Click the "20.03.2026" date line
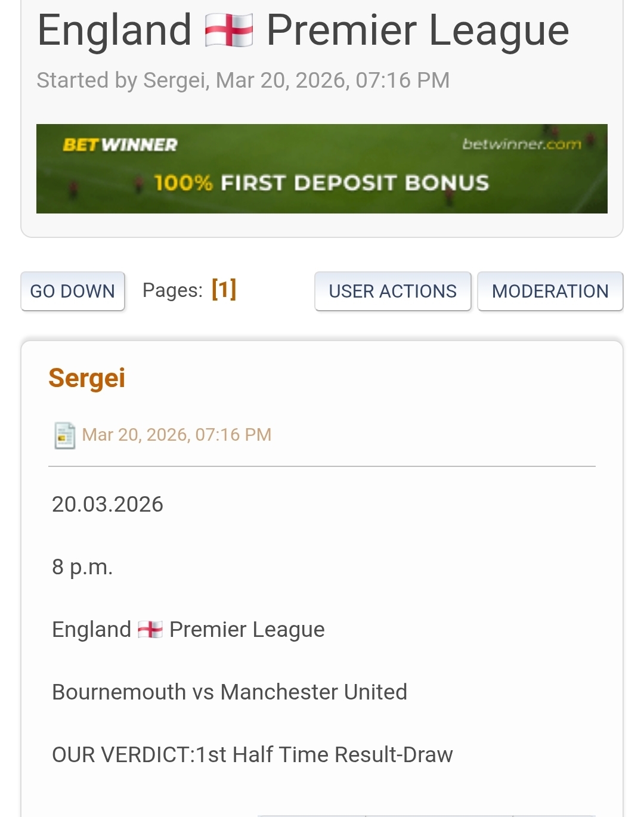 (x=107, y=505)
